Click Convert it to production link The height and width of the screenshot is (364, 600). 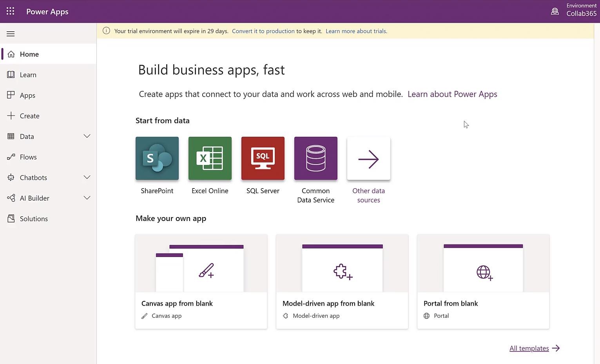263,31
